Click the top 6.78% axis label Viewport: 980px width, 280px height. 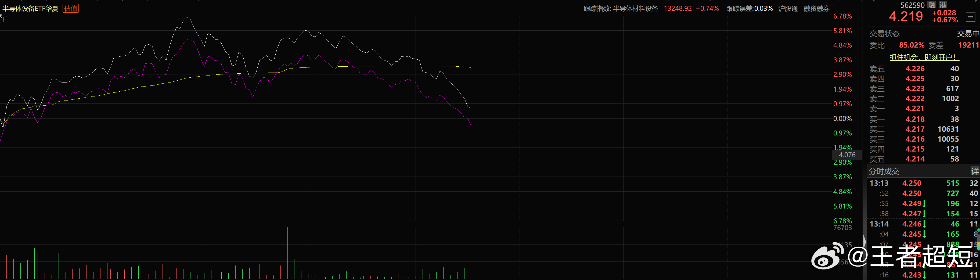pyautogui.click(x=842, y=16)
